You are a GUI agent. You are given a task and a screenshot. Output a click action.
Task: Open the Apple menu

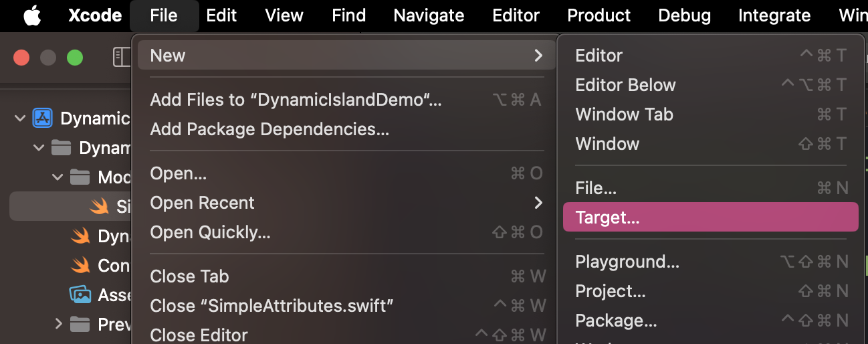(x=32, y=15)
